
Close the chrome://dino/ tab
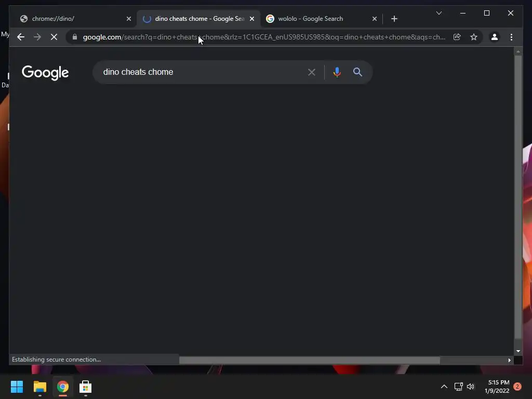click(129, 19)
